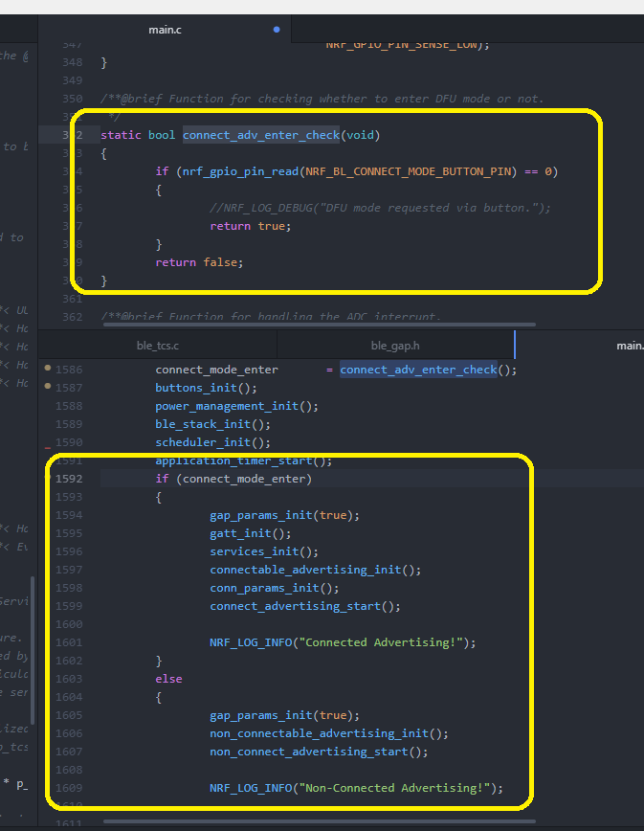Click the highlighted connect_adv_enter_check function definition
The height and width of the screenshot is (831, 644).
pos(261,135)
